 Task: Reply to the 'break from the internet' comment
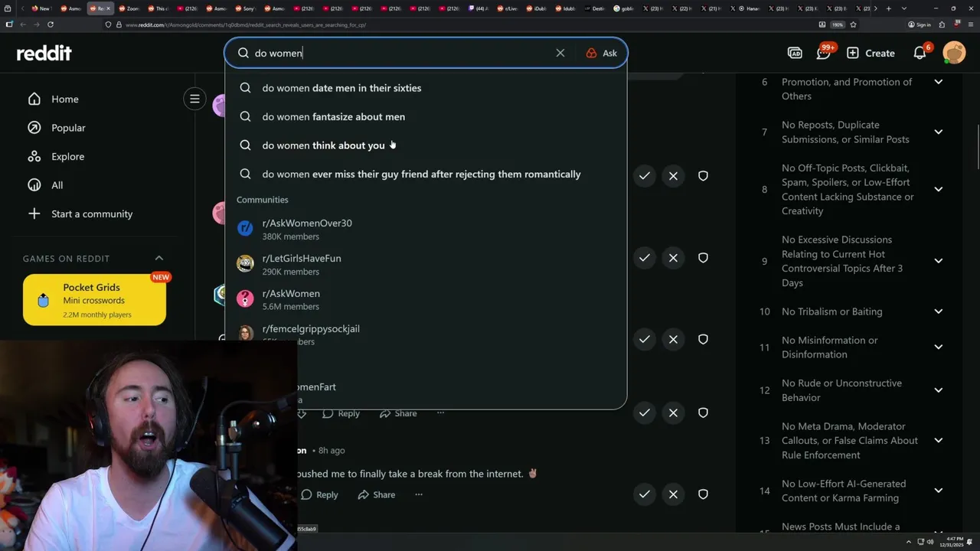319,495
